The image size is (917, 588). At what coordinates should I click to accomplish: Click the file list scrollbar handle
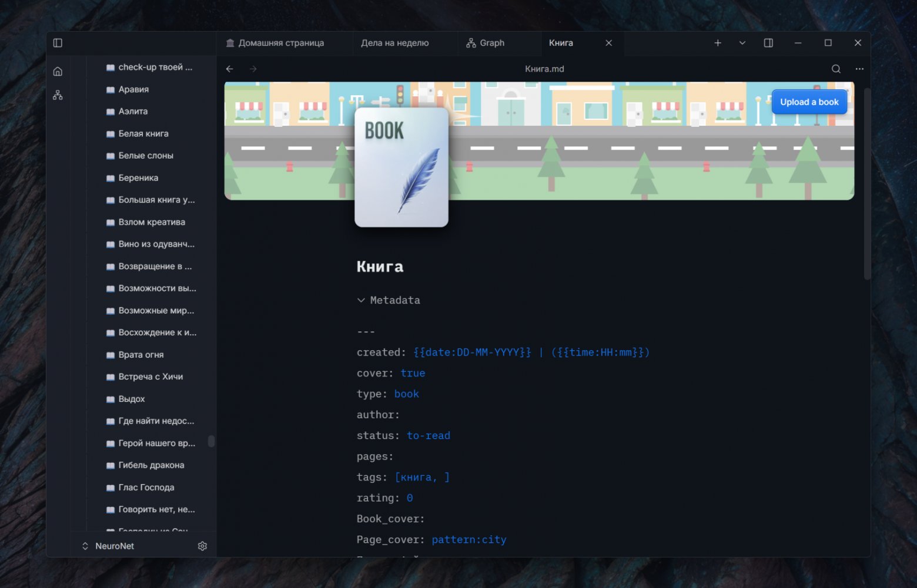pos(212,441)
